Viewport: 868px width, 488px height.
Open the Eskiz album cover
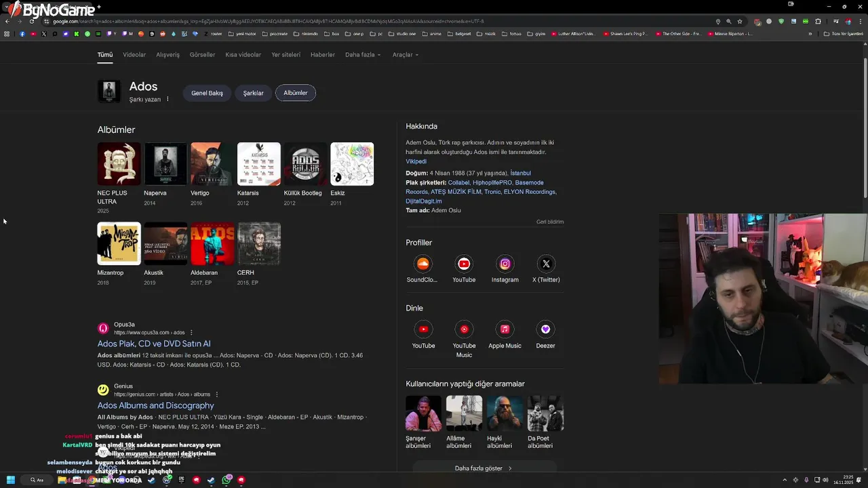pos(352,164)
